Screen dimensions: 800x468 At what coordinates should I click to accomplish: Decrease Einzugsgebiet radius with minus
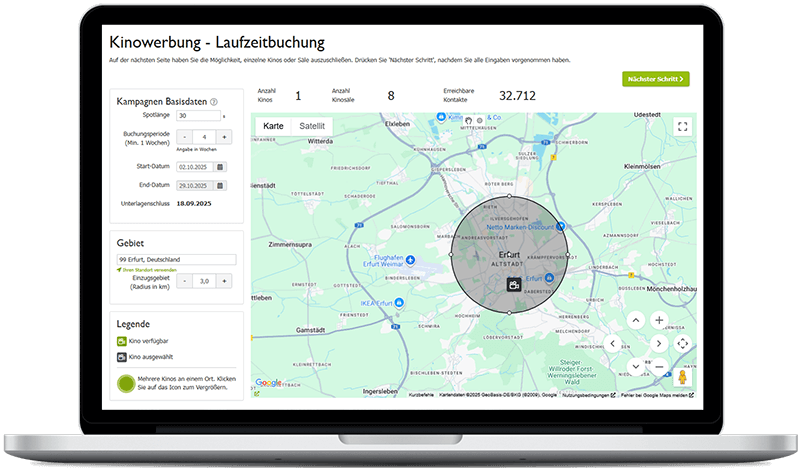185,281
